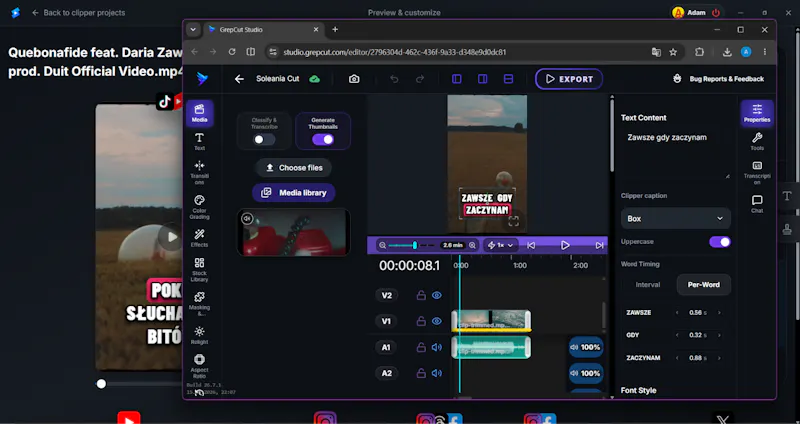Open the 1x playback speed dropdown
This screenshot has height=424, width=800.
click(x=501, y=245)
